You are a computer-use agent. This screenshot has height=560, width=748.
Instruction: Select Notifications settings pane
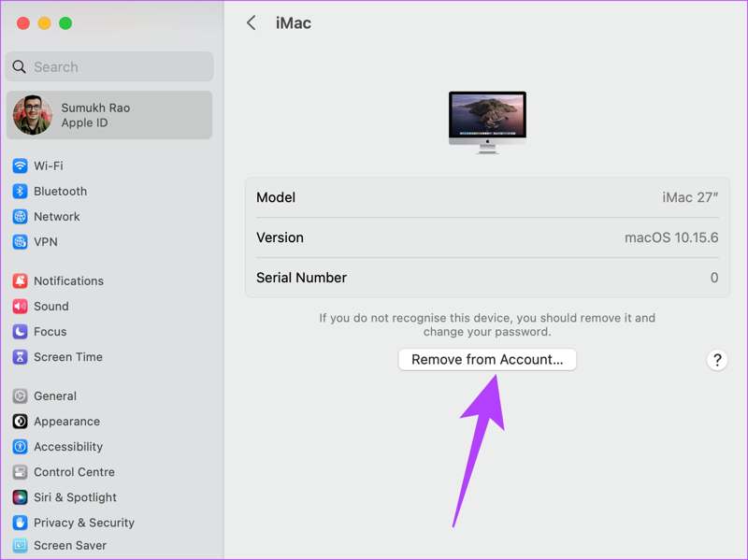pos(68,280)
